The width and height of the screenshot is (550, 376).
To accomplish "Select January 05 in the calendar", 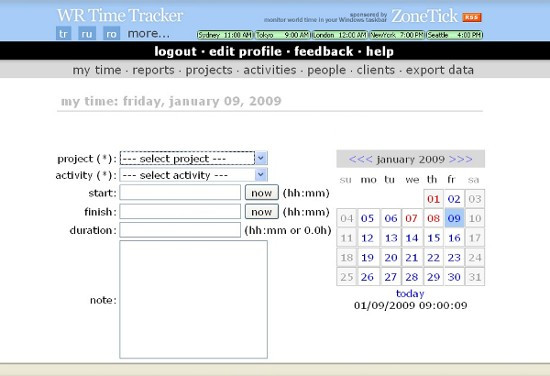I will pyautogui.click(x=368, y=219).
